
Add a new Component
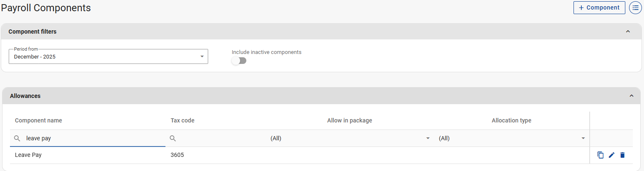click(599, 8)
